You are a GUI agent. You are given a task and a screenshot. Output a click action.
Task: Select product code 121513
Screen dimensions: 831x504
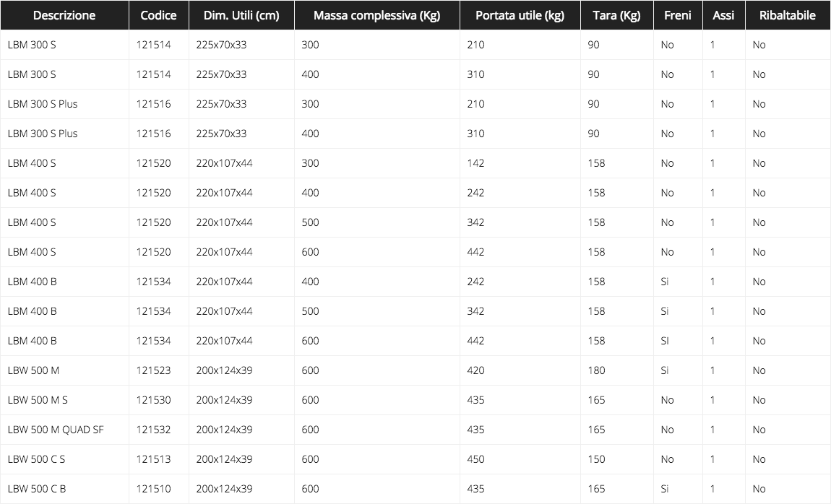tap(153, 459)
